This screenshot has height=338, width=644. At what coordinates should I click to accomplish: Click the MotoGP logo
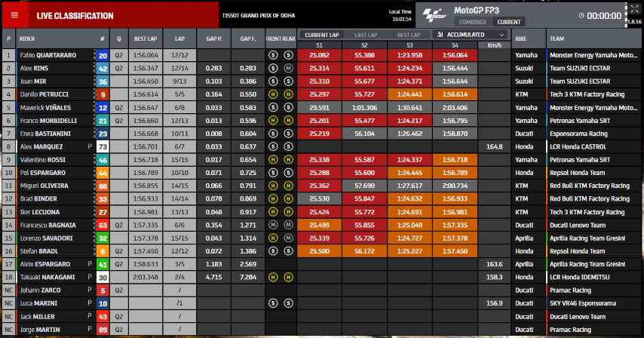[435, 16]
